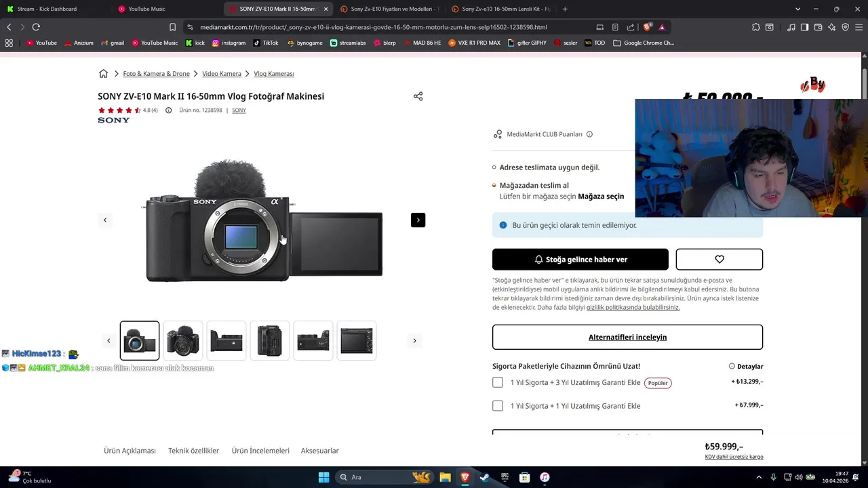
Task: Open Epic Games launcher in taskbar
Action: click(x=505, y=477)
